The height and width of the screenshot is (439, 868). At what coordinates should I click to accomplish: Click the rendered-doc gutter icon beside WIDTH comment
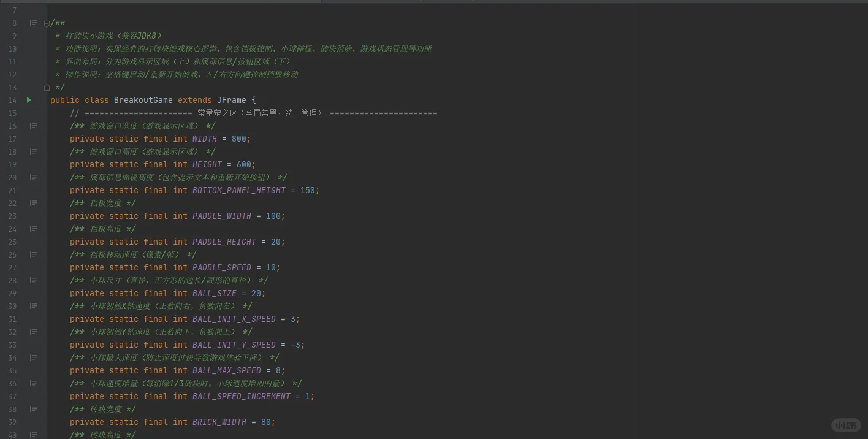[33, 126]
